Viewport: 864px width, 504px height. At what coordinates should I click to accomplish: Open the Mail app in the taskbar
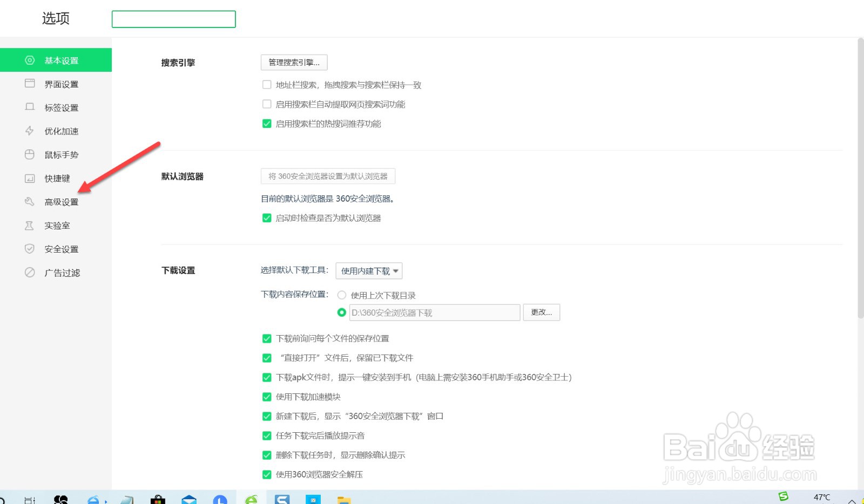tap(189, 500)
